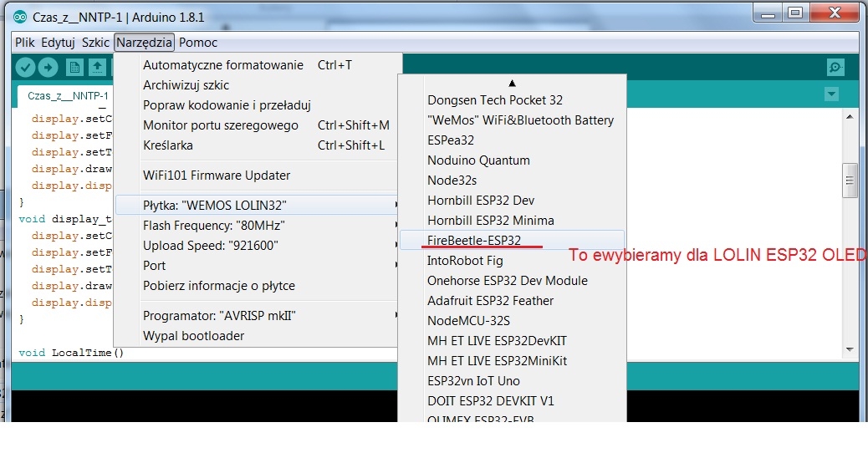Minimize the Arduino window
The image size is (868, 458).
point(768,13)
